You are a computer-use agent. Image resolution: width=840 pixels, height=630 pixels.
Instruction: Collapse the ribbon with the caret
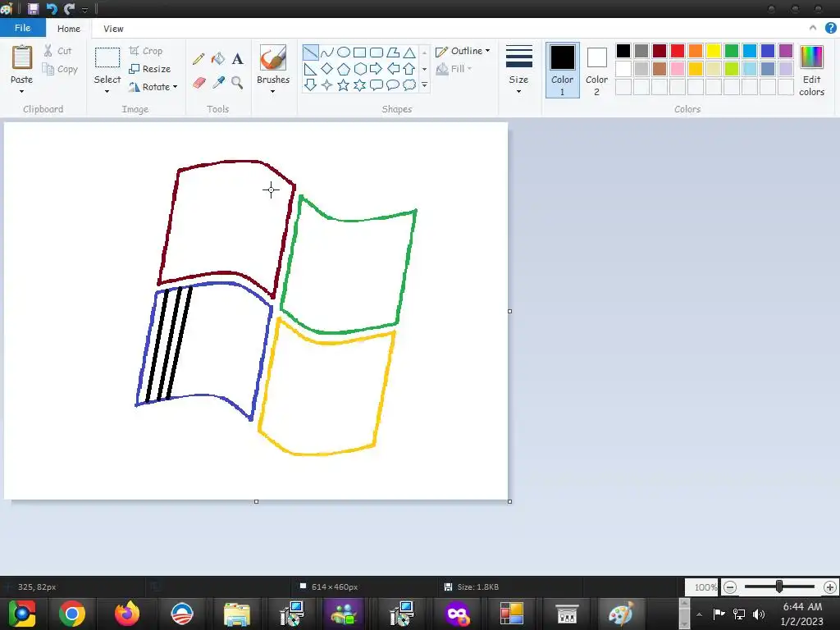coord(813,28)
